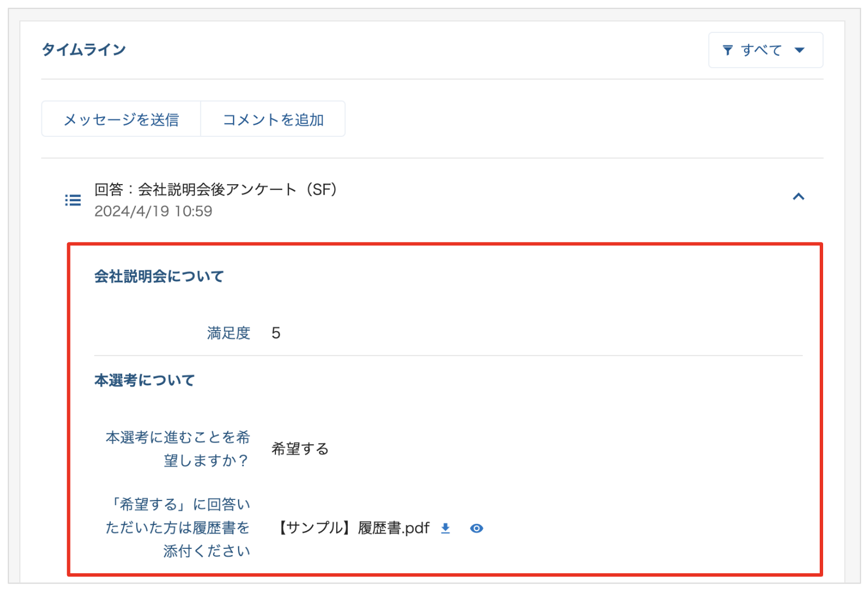
Task: Click the 履歴書を添付ください question label
Action: click(x=178, y=528)
